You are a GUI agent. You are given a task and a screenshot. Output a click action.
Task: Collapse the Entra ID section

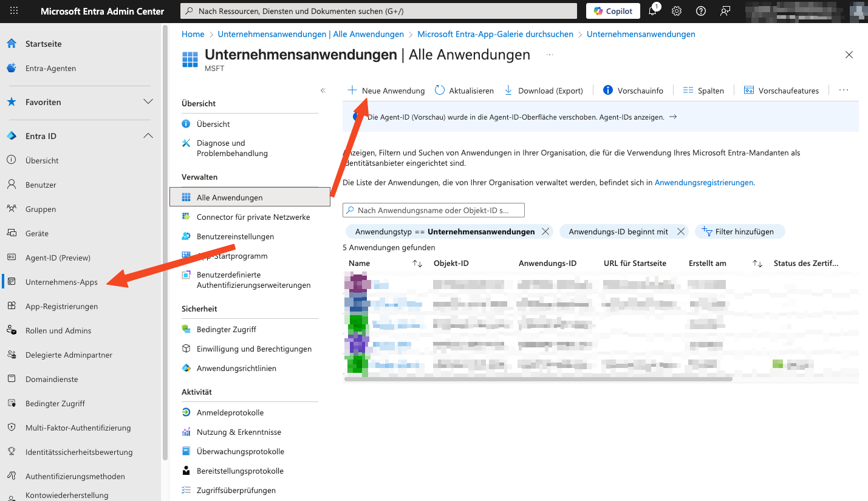148,135
